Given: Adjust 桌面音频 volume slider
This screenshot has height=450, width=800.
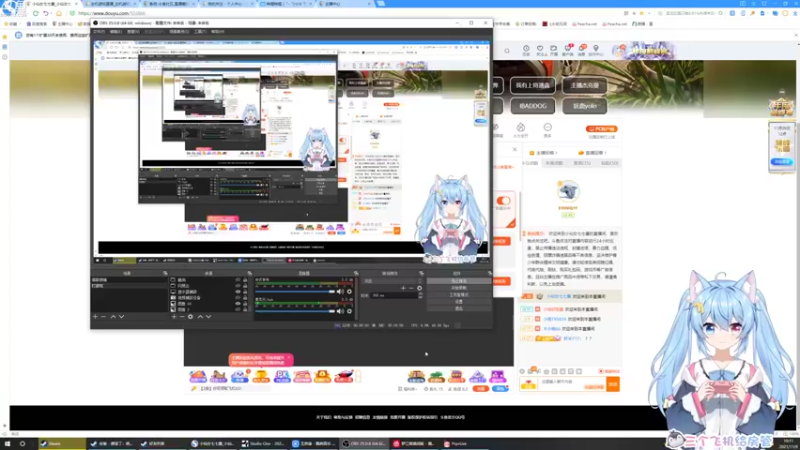Looking at the screenshot, I should pyautogui.click(x=295, y=292).
